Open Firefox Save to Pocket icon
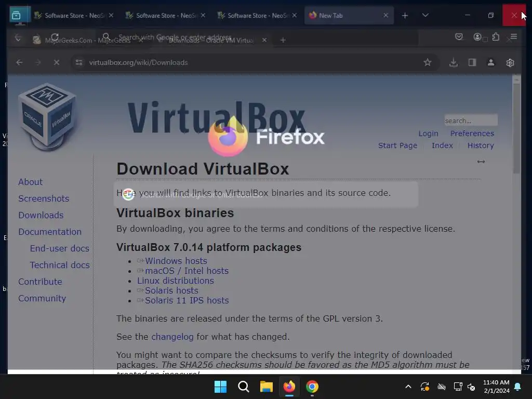 459,37
